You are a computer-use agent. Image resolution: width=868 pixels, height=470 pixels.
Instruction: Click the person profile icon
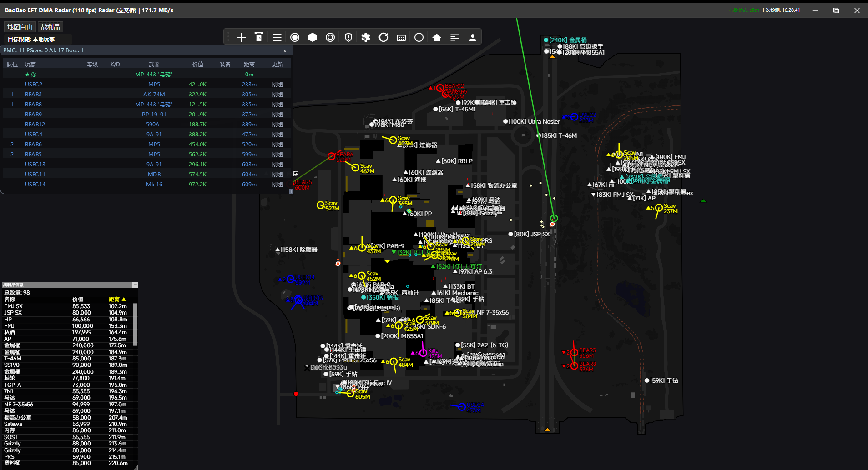click(473, 37)
